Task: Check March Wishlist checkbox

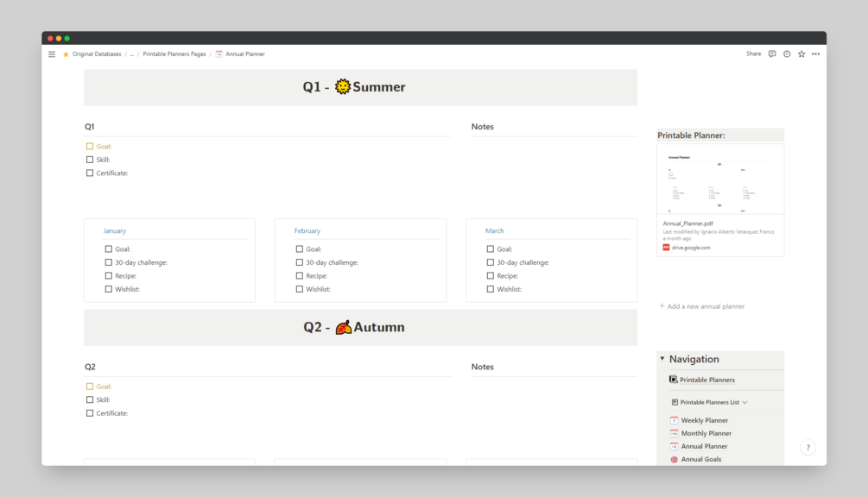Action: pos(491,289)
